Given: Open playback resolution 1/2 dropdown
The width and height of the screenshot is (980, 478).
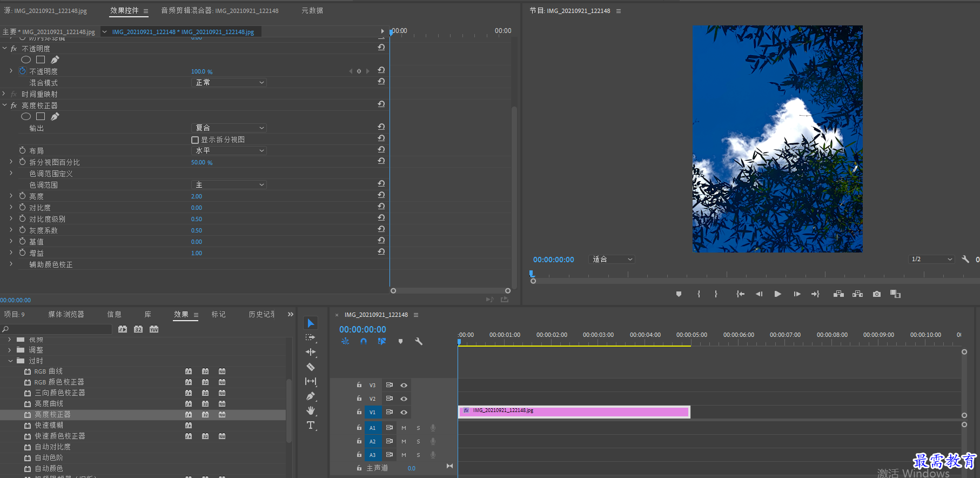Looking at the screenshot, I should [931, 260].
